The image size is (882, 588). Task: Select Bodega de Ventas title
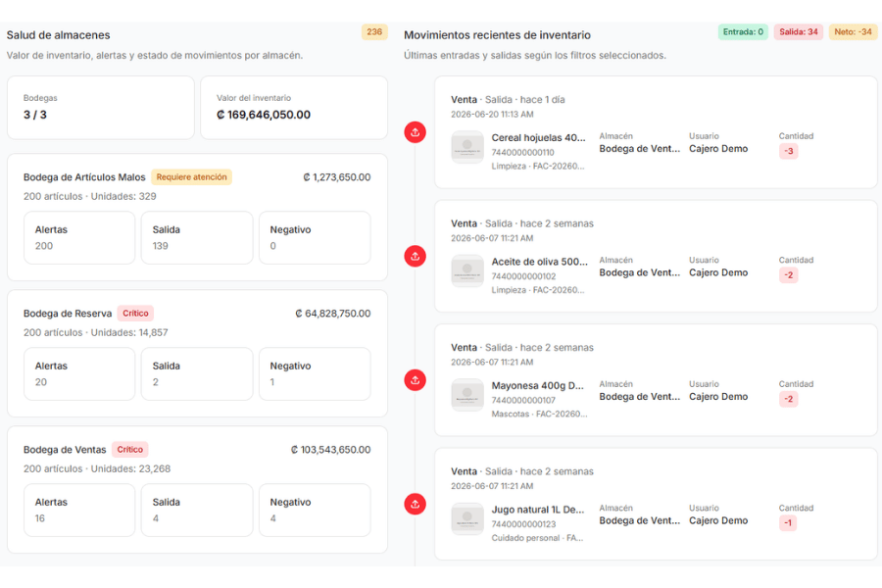(x=65, y=450)
